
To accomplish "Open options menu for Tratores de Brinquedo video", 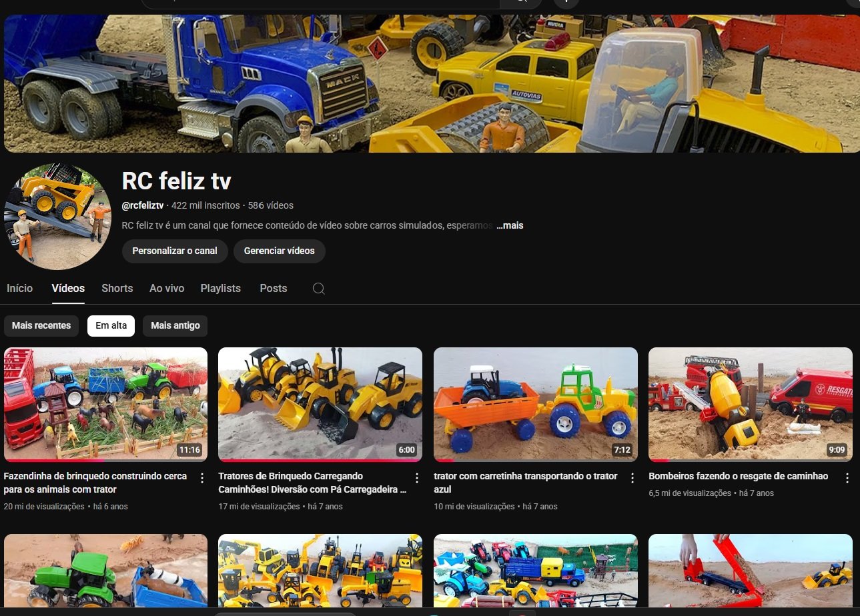I will 417,478.
